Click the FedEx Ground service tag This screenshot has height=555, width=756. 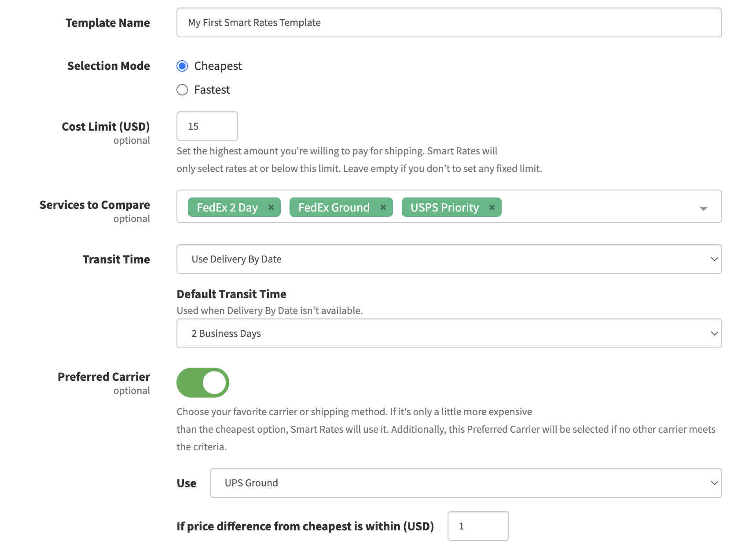point(334,208)
